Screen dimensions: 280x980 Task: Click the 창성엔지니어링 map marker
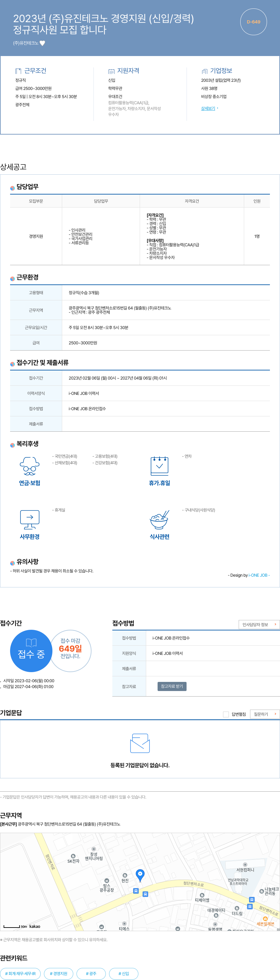(93, 849)
